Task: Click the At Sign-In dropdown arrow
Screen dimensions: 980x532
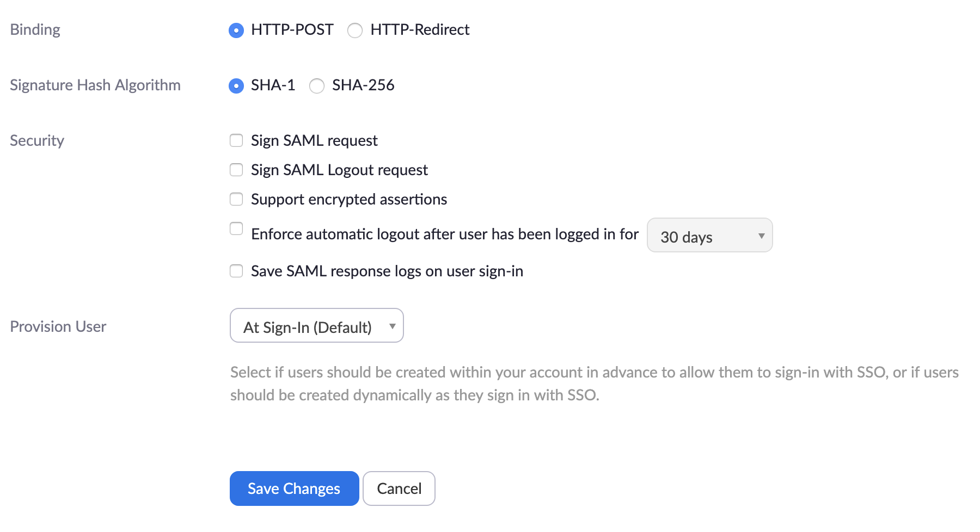Action: click(392, 325)
